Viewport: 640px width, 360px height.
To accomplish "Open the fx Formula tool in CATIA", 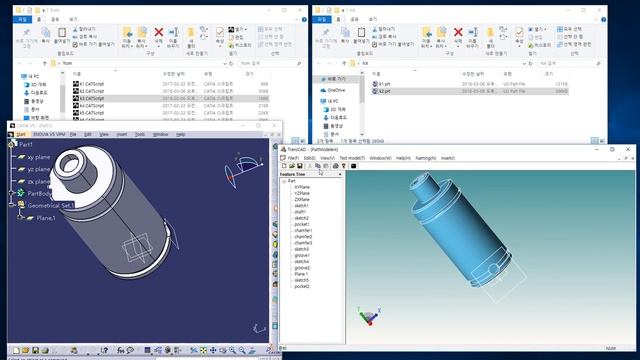I will pos(121,350).
